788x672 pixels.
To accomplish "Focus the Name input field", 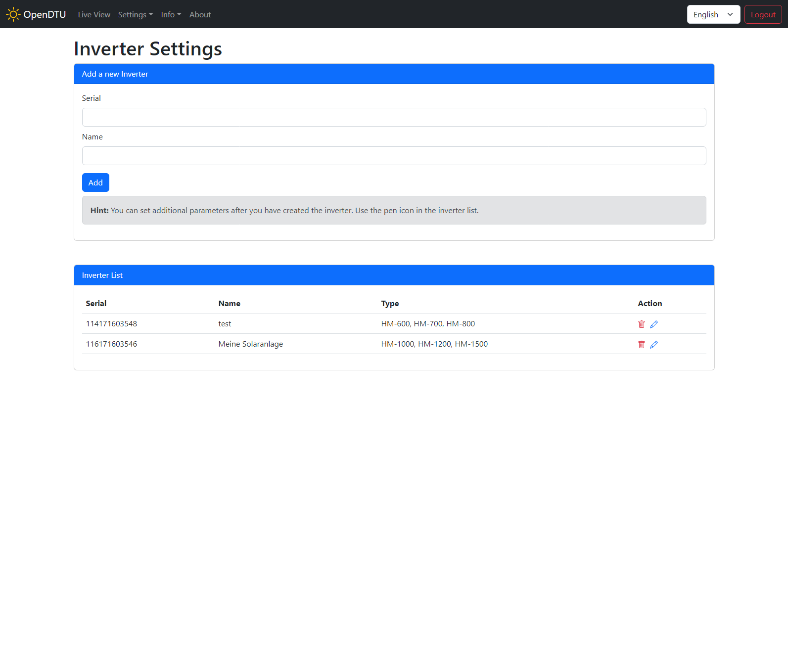I will pyautogui.click(x=394, y=156).
